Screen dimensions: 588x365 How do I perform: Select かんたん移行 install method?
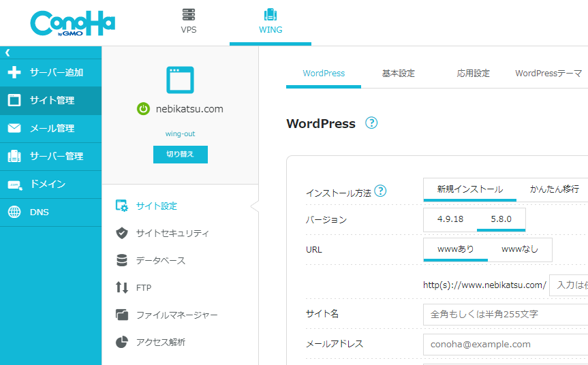click(554, 189)
